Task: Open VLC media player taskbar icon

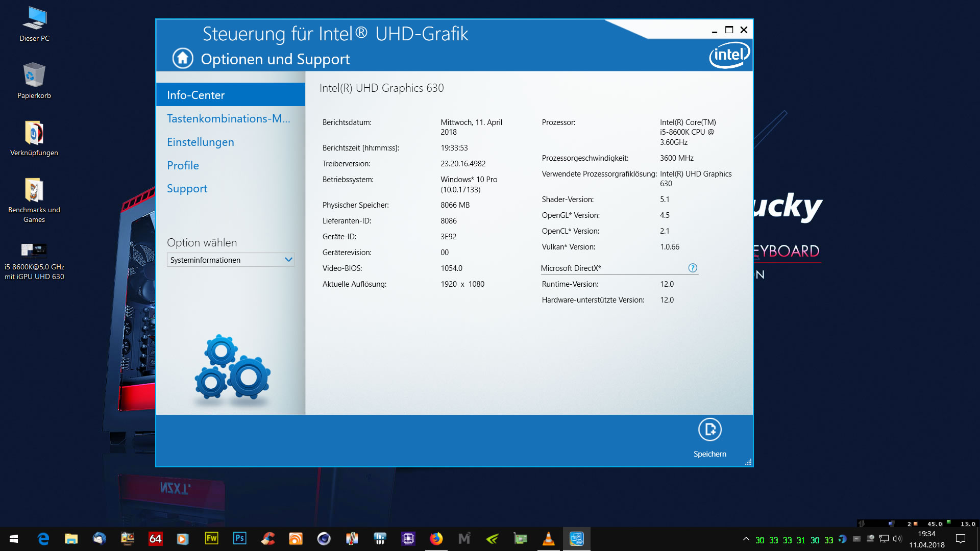Action: point(548,539)
